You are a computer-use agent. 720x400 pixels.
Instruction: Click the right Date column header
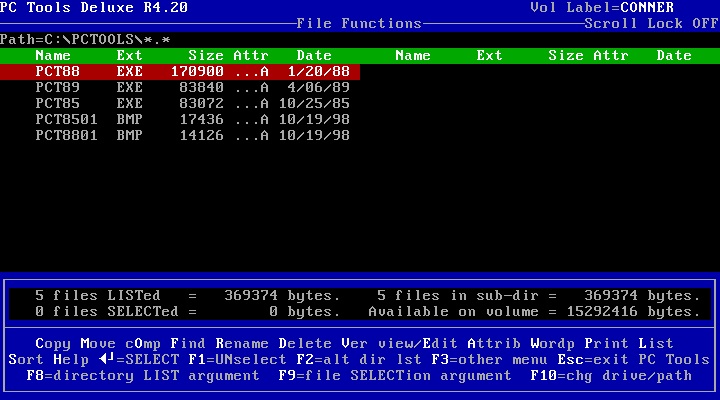pyautogui.click(x=674, y=56)
